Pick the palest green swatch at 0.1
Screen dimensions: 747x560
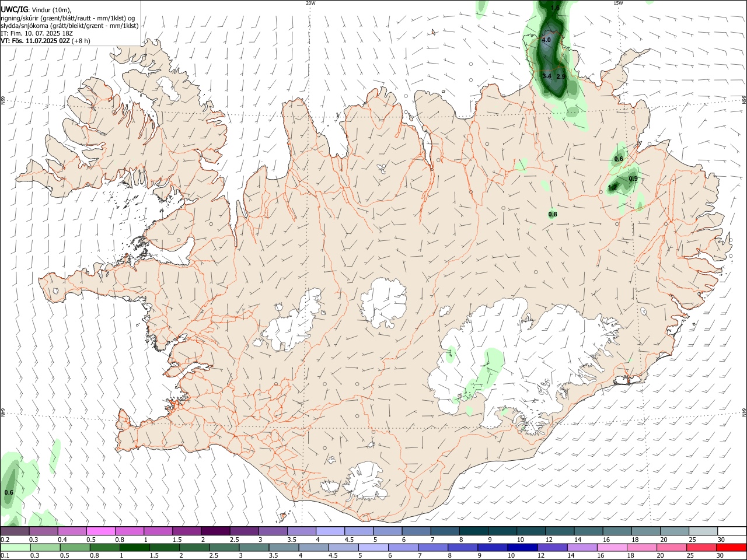pos(15,547)
